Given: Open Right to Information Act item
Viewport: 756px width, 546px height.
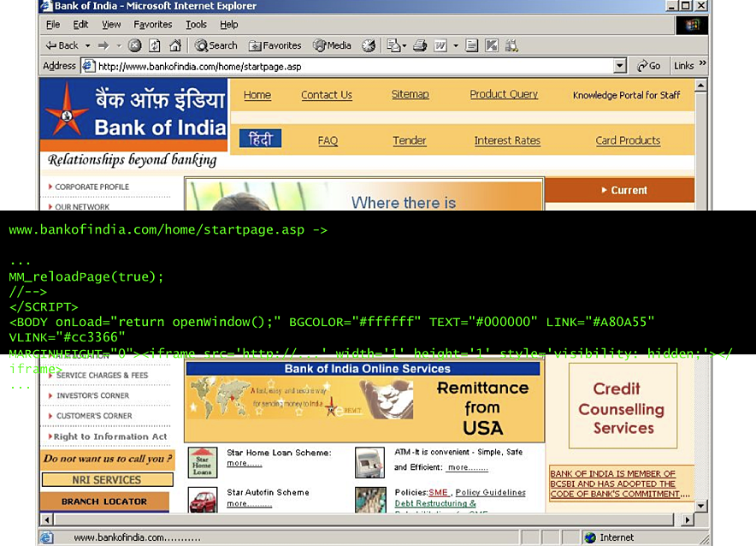Looking at the screenshot, I should coord(110,436).
